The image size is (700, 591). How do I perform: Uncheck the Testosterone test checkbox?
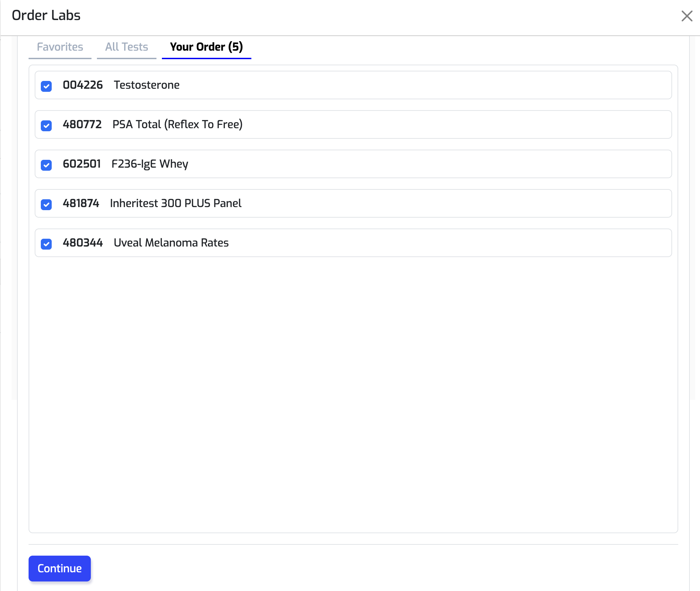pos(46,86)
